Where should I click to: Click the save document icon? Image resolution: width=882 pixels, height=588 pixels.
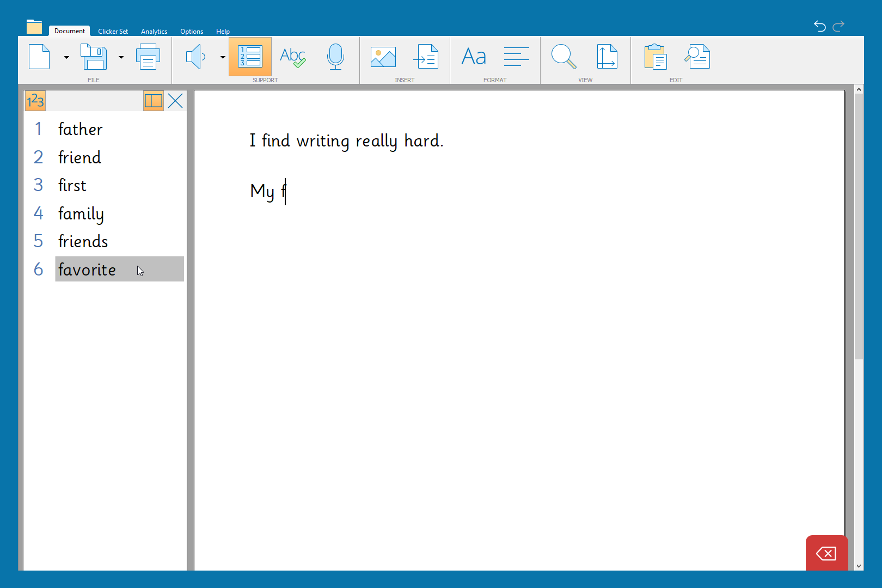coord(94,57)
